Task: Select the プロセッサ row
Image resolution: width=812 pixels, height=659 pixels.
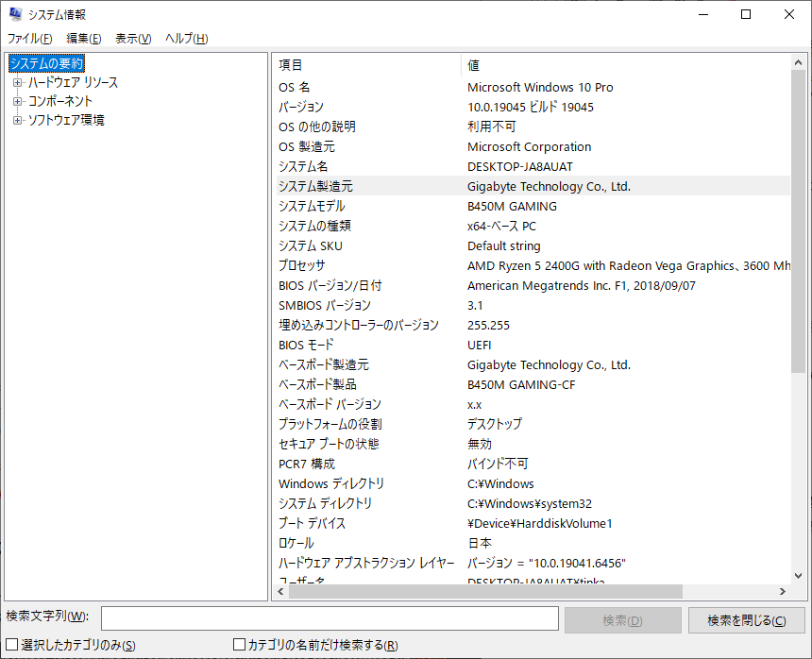Action: [533, 265]
